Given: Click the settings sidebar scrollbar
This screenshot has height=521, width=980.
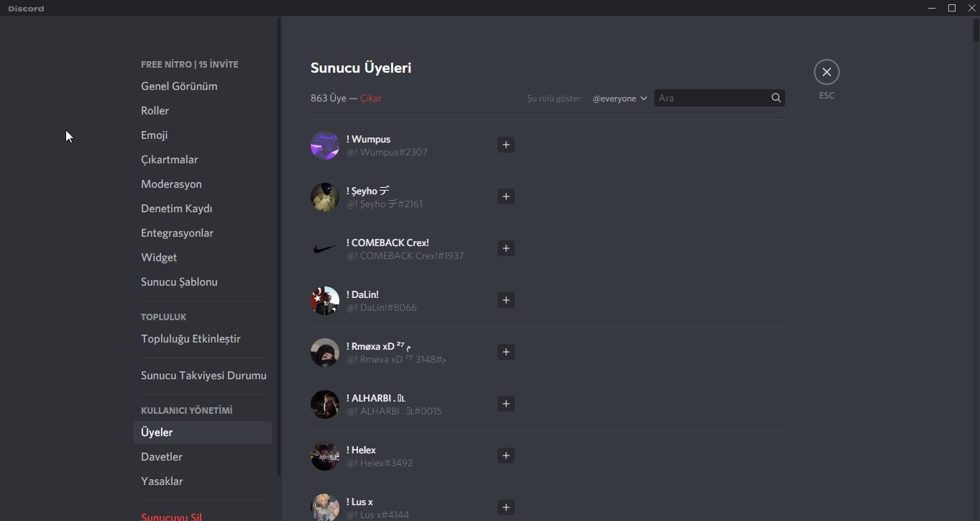Looking at the screenshot, I should 279,247.
